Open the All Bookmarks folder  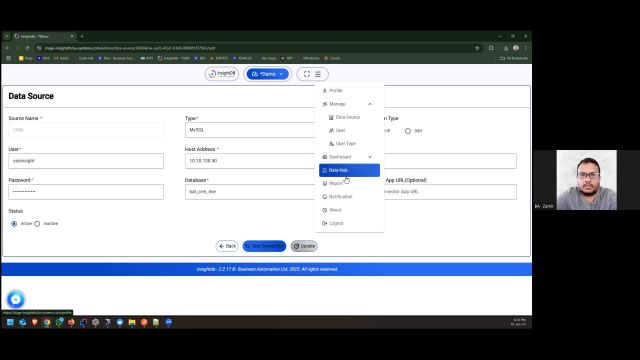514,58
